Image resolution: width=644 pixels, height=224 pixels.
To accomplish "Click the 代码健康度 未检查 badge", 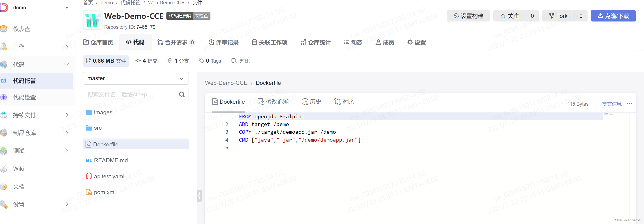I will point(188,16).
